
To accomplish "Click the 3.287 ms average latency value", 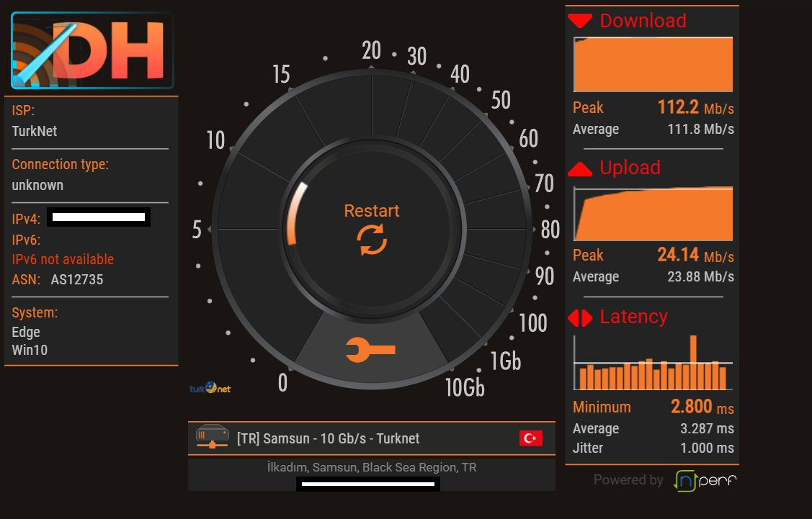I will click(x=707, y=428).
